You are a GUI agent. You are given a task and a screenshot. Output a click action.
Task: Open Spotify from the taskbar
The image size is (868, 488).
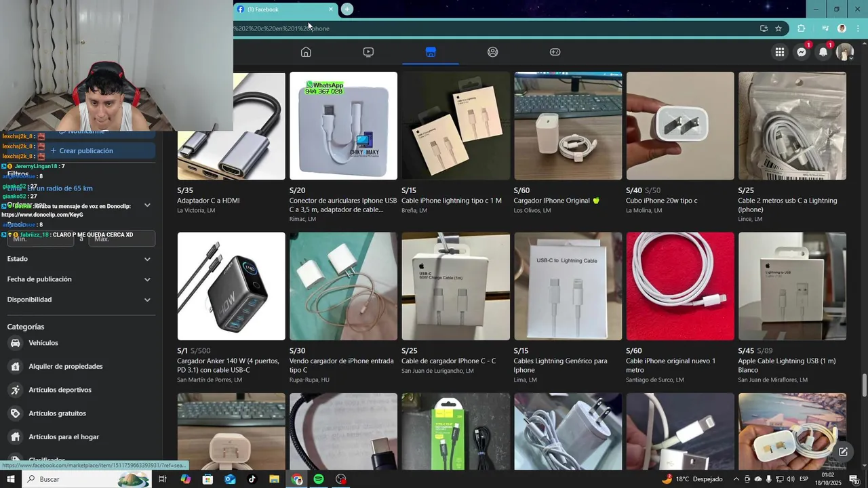319,479
